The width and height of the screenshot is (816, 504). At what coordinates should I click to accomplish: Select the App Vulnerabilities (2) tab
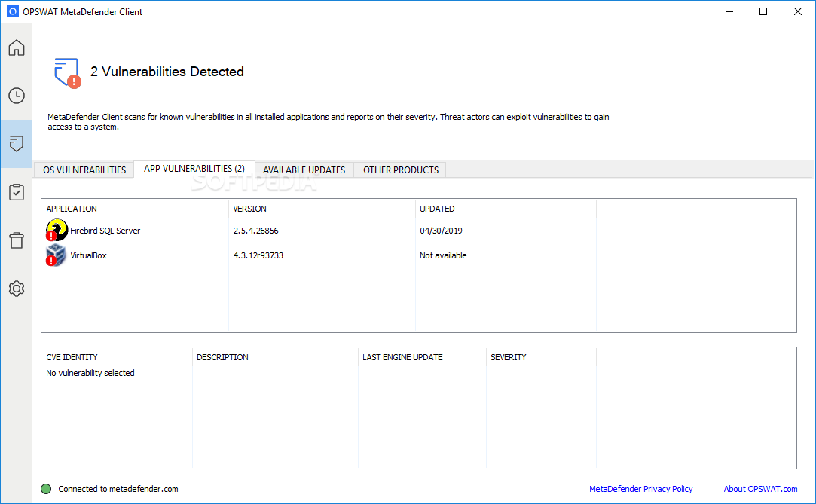(194, 169)
